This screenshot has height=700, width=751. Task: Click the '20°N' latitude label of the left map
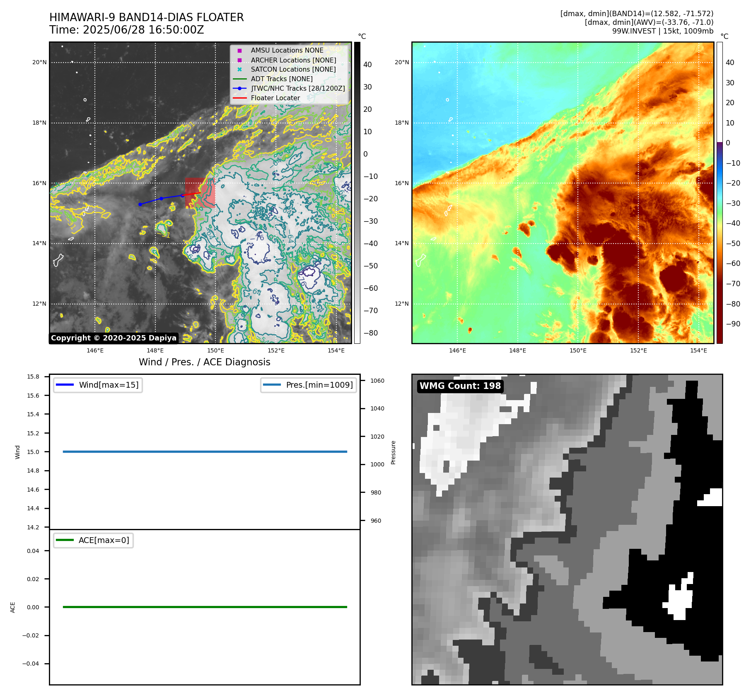[39, 63]
